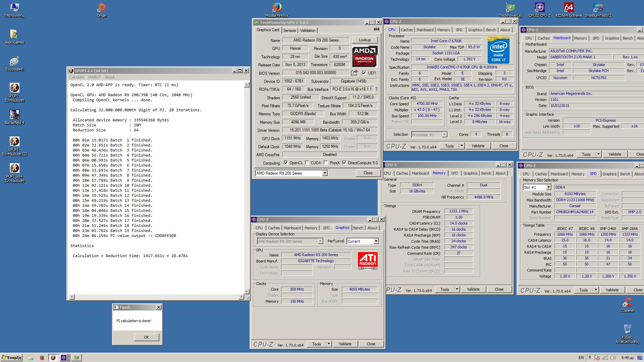Launch the TechPowerUp desktop shortcut

tap(510, 9)
